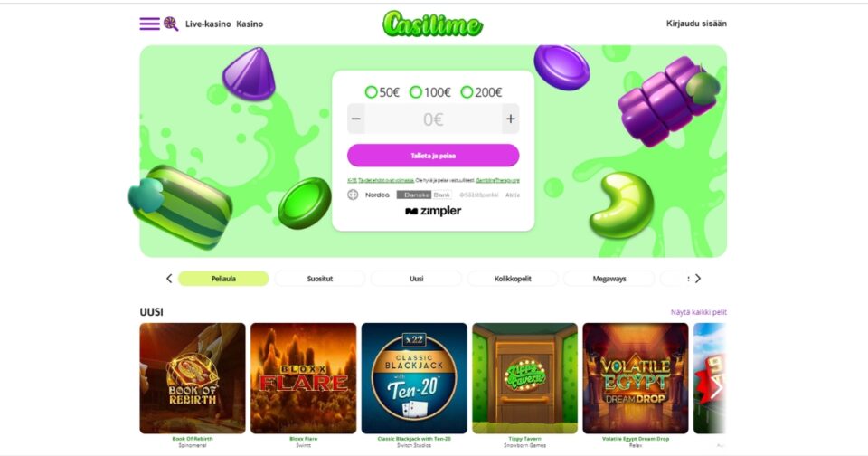This screenshot has width=868, height=456.
Task: Click the globe icon beside Nordea
Action: click(353, 195)
